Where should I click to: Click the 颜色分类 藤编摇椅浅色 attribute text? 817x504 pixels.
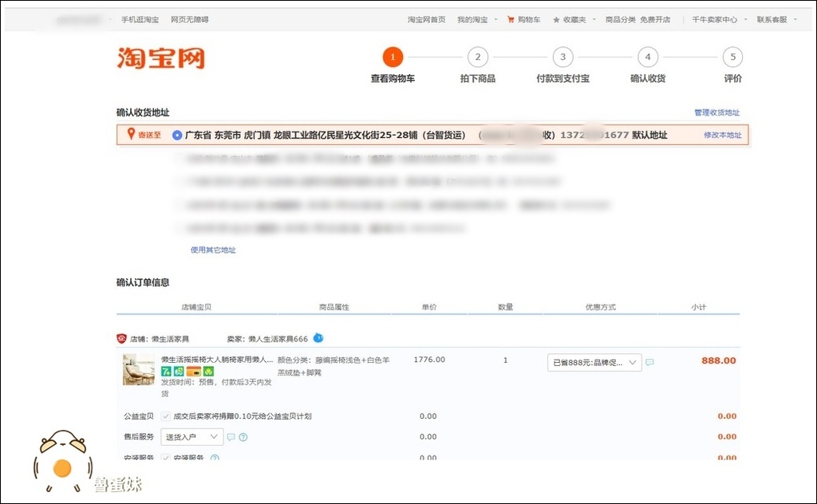pyautogui.click(x=334, y=366)
